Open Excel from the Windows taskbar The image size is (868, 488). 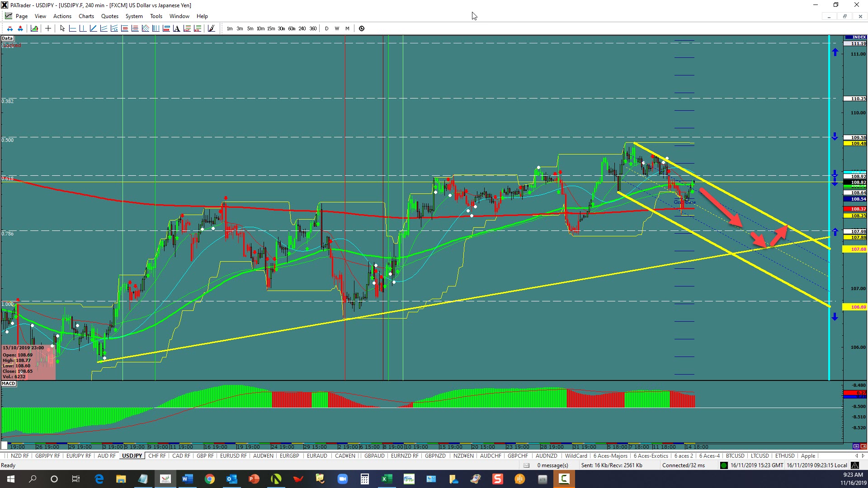tap(387, 479)
